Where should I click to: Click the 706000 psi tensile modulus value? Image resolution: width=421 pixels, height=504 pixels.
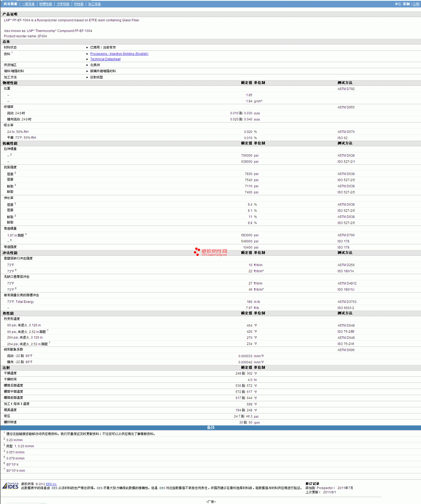(250, 156)
